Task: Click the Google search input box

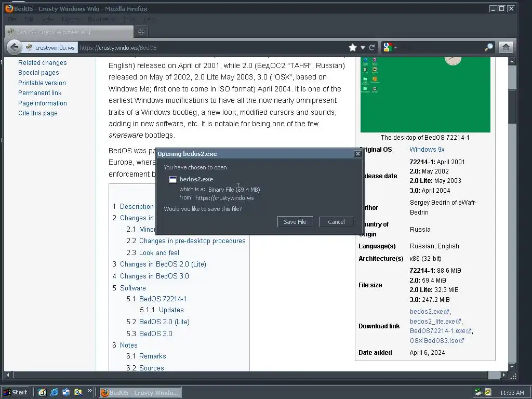Action: coord(441,47)
